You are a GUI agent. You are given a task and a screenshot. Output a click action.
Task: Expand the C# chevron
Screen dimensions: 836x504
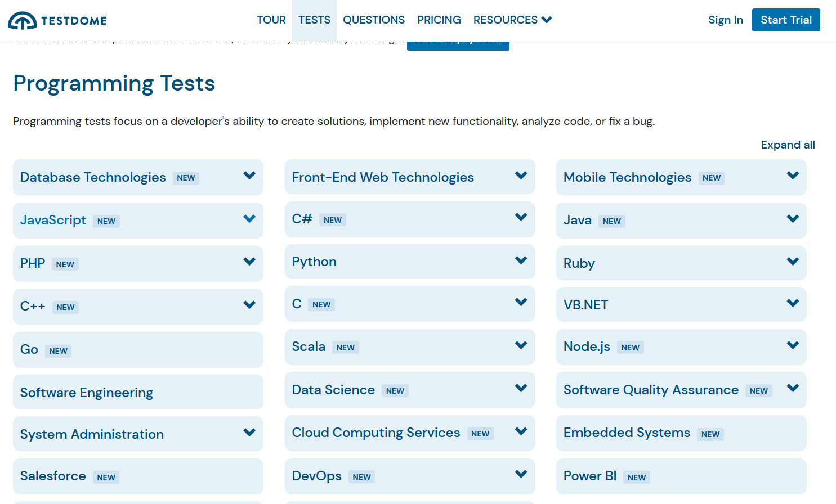coord(521,217)
